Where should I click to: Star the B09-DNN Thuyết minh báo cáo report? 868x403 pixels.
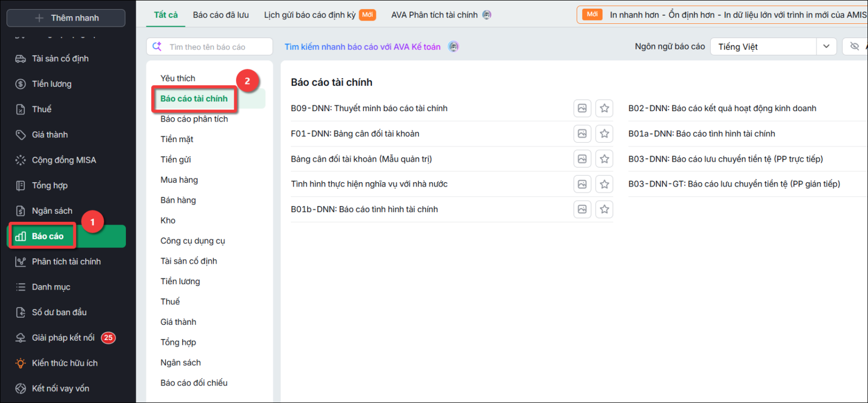[604, 108]
